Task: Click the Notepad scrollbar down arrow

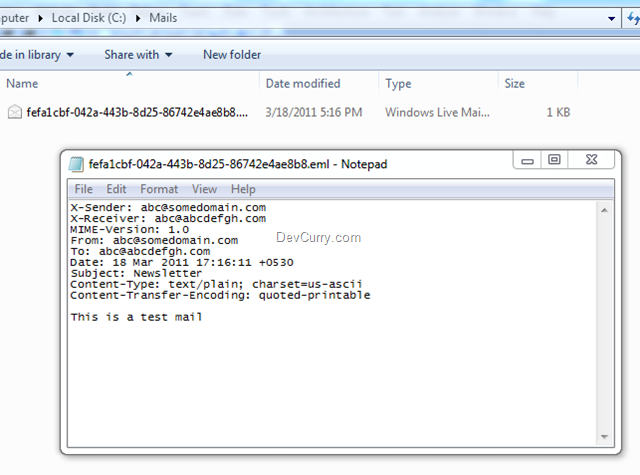Action: pyautogui.click(x=604, y=437)
